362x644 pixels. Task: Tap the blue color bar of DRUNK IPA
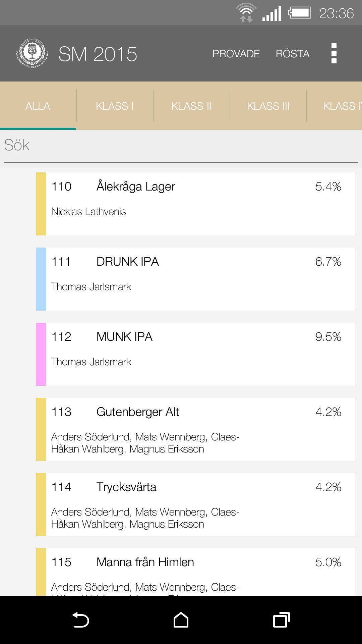tap(41, 279)
